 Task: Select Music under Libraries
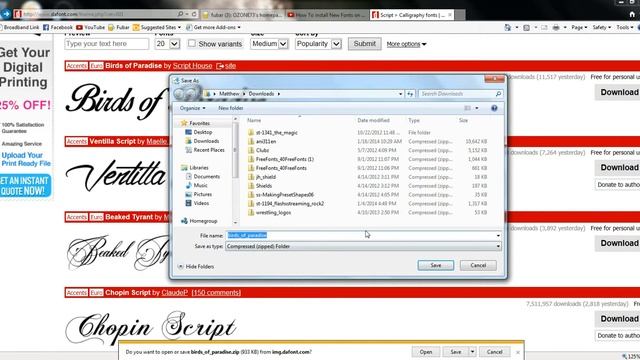(x=196, y=186)
